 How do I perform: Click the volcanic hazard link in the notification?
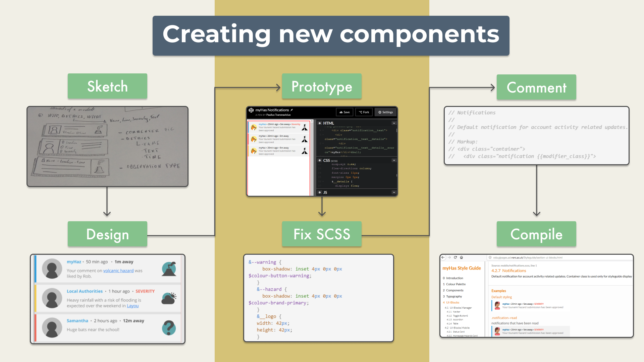(x=118, y=270)
